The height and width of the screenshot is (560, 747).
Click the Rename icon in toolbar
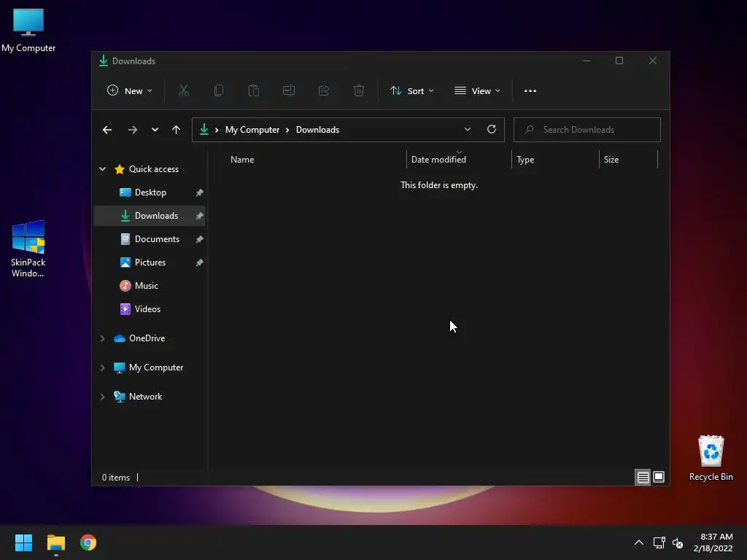[289, 90]
